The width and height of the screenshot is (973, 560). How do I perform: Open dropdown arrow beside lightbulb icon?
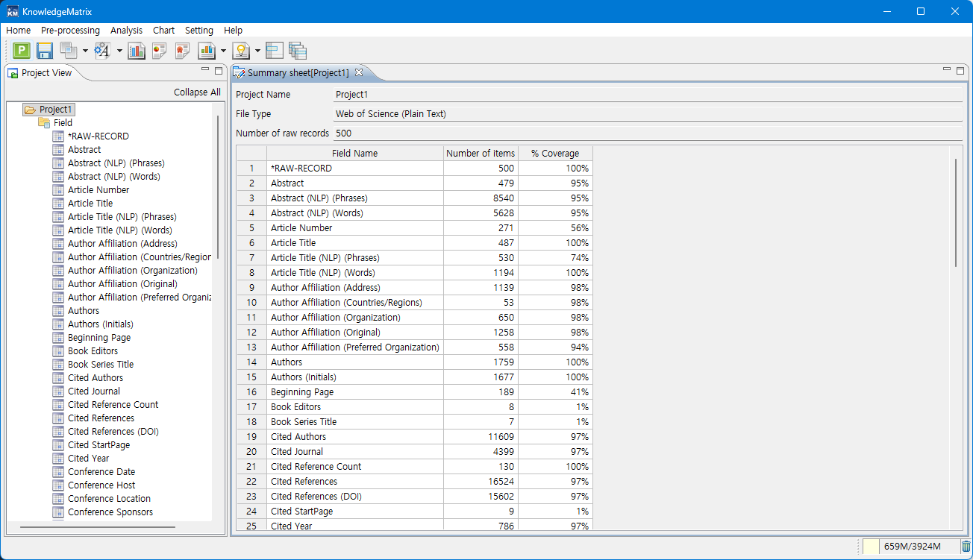click(257, 51)
